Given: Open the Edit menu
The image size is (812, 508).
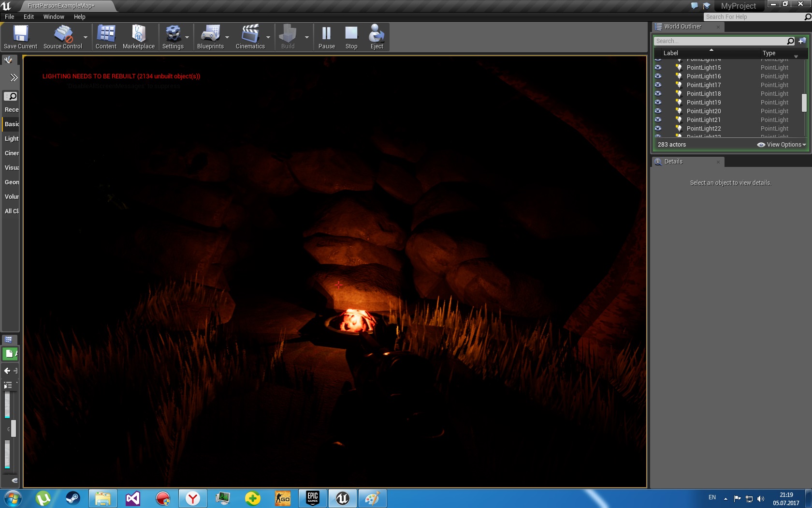Looking at the screenshot, I should (29, 17).
